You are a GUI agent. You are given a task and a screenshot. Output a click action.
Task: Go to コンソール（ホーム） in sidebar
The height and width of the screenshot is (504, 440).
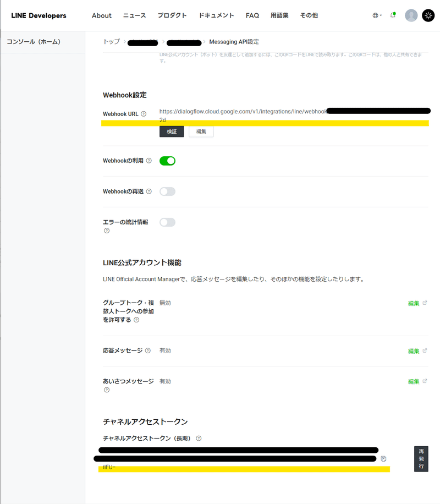point(34,42)
